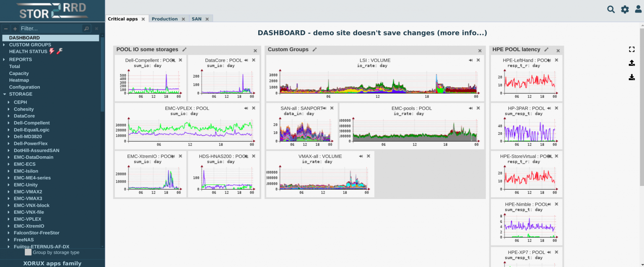This screenshot has height=267, width=644.
Task: Pin the EMC-VPLEX POOL graph arrow icon
Action: (246, 108)
